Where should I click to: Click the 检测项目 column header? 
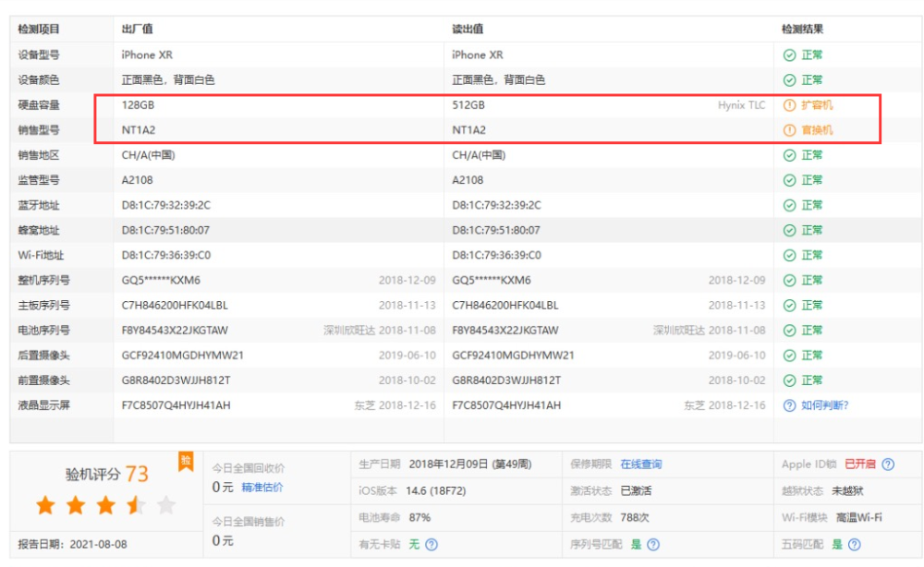39,30
